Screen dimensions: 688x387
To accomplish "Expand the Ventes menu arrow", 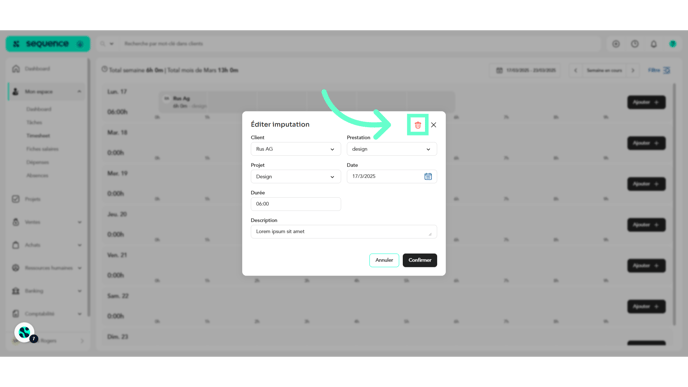I will (x=79, y=222).
